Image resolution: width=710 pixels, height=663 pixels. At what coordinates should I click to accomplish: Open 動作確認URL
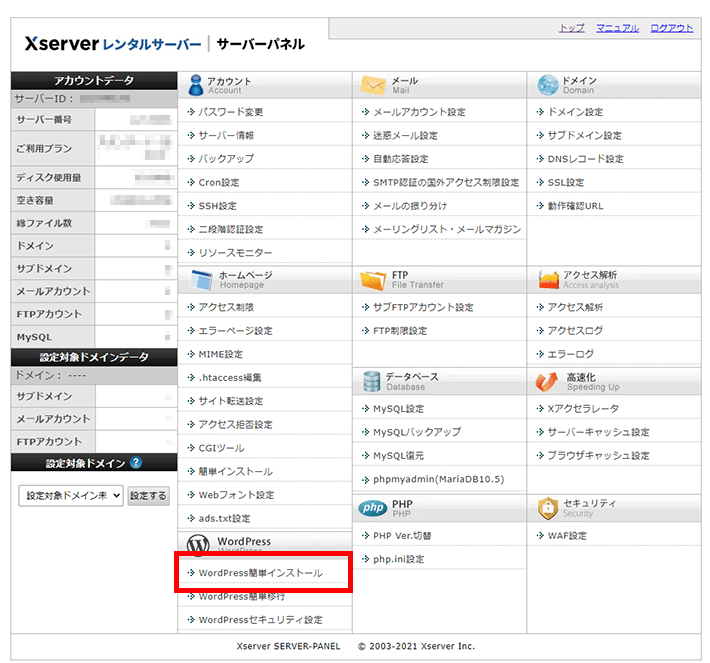click(576, 206)
